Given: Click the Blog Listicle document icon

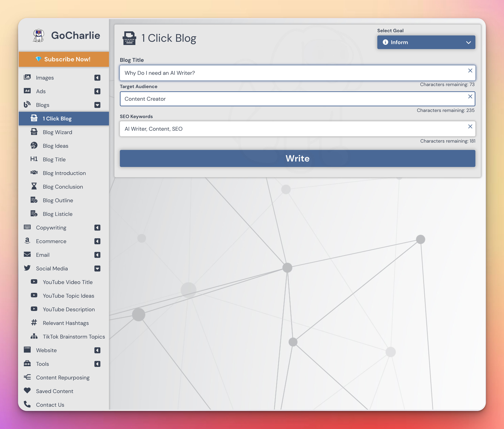Looking at the screenshot, I should click(x=34, y=213).
